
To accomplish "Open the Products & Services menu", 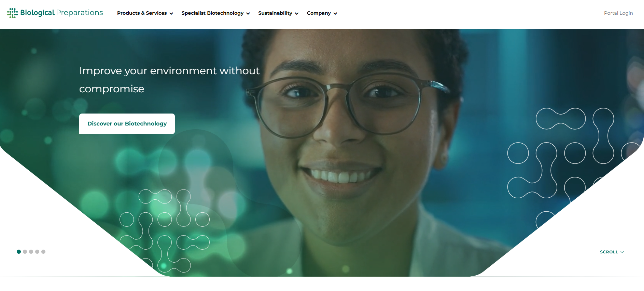I will 142,13.
